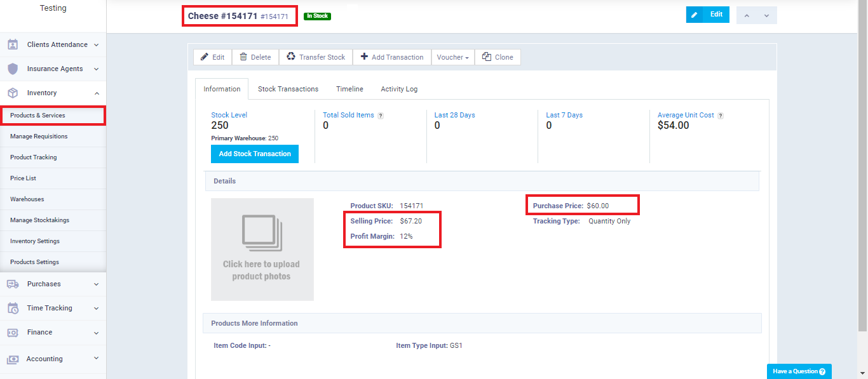Click the Finance safe icon
Viewport: 868px width, 379px height.
(x=13, y=333)
